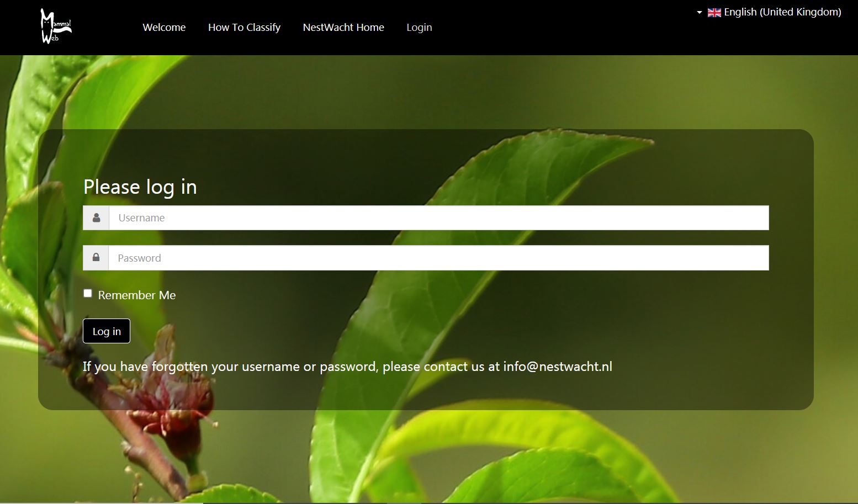The width and height of the screenshot is (858, 504).
Task: Click the MammalWeb logo
Action: pos(56,26)
